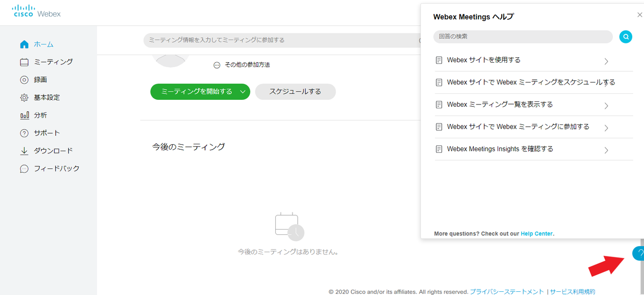Click the download arrow icon
644x295 pixels.
(x=24, y=151)
